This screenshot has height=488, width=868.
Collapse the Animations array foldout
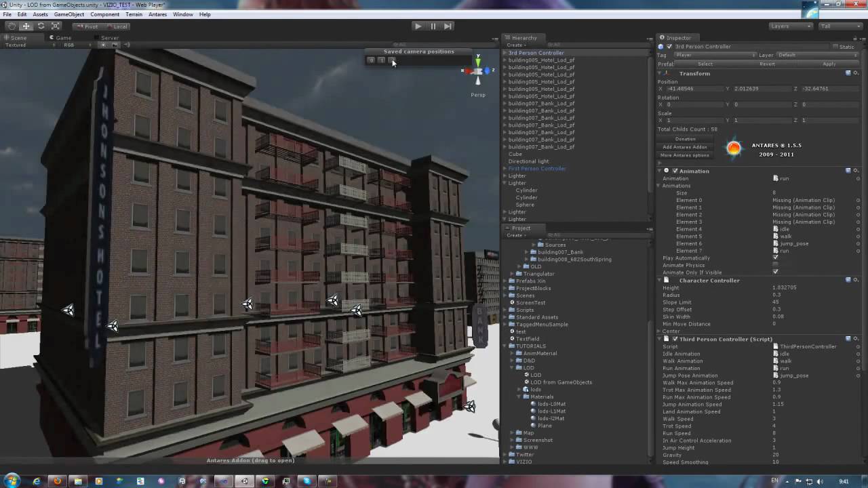tap(660, 186)
